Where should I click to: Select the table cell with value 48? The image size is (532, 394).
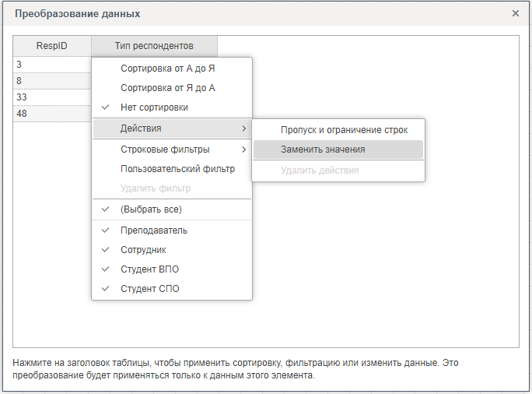coord(52,114)
